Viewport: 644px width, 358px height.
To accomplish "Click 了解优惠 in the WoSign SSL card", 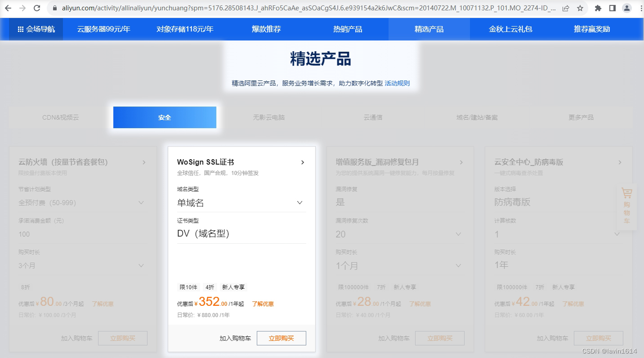I will pyautogui.click(x=263, y=304).
